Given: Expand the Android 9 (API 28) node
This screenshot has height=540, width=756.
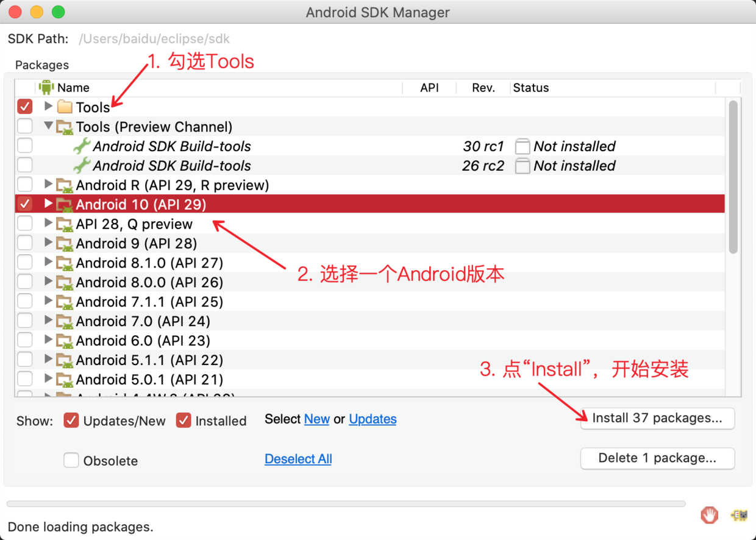Looking at the screenshot, I should 48,243.
